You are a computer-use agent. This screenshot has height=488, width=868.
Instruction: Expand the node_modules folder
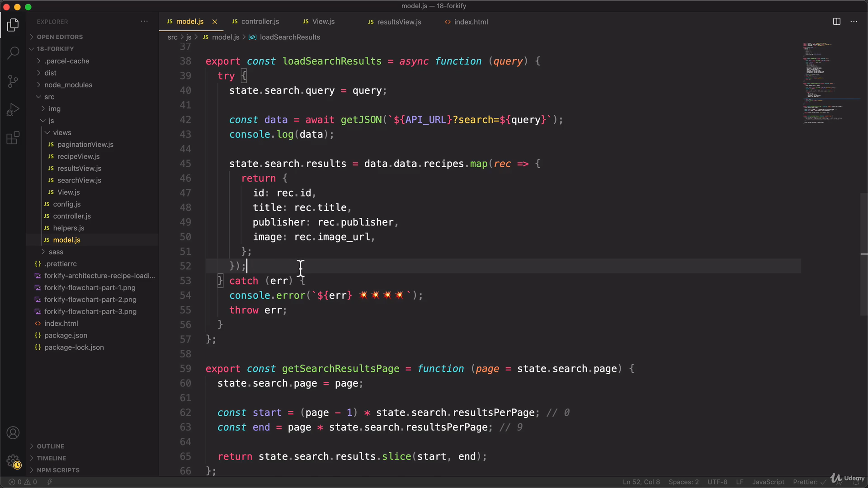click(x=69, y=84)
